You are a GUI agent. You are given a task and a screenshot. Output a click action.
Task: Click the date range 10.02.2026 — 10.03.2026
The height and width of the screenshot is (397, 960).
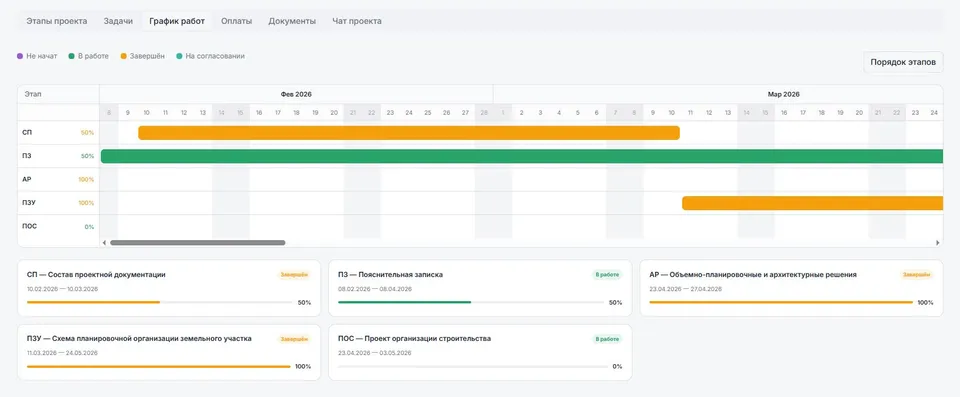pyautogui.click(x=62, y=289)
